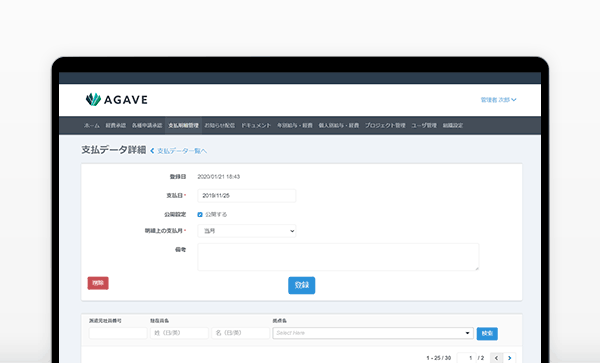Click the 支払データ詳細 page heading
The width and height of the screenshot is (600, 363).
tap(114, 150)
